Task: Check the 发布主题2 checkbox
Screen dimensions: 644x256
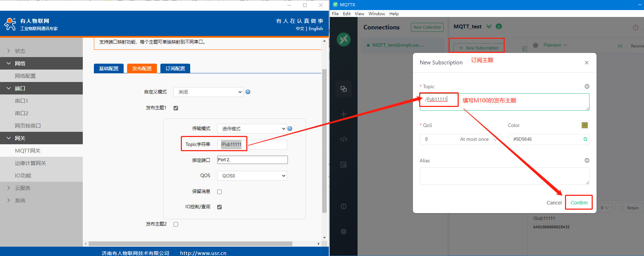Action: click(x=176, y=224)
